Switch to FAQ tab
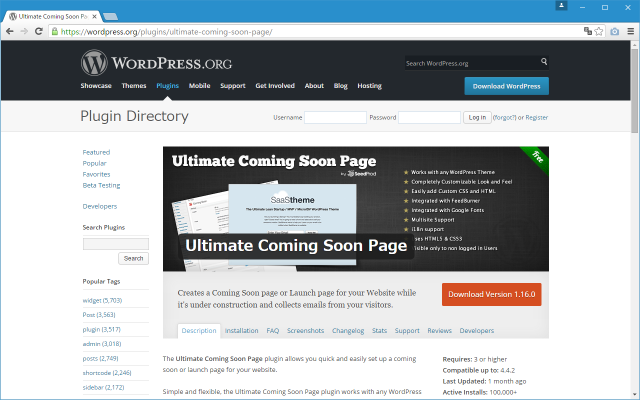This screenshot has height=400, width=640. (273, 331)
